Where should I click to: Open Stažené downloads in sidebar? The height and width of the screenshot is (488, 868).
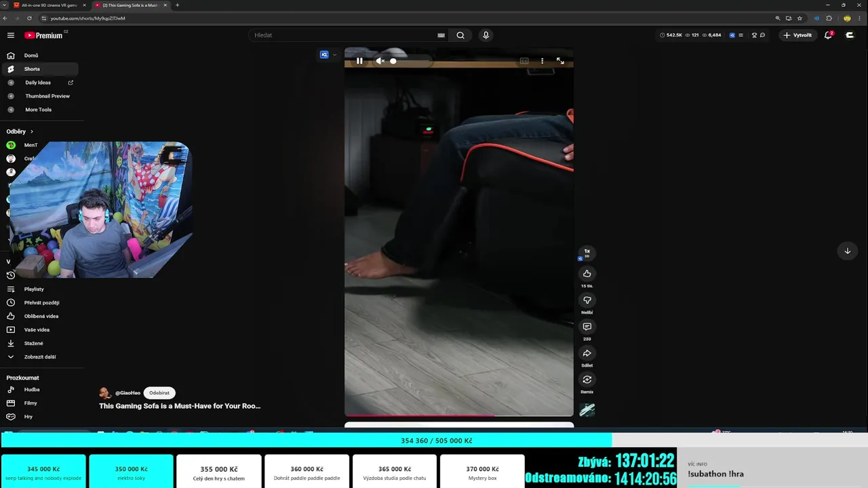(41, 344)
